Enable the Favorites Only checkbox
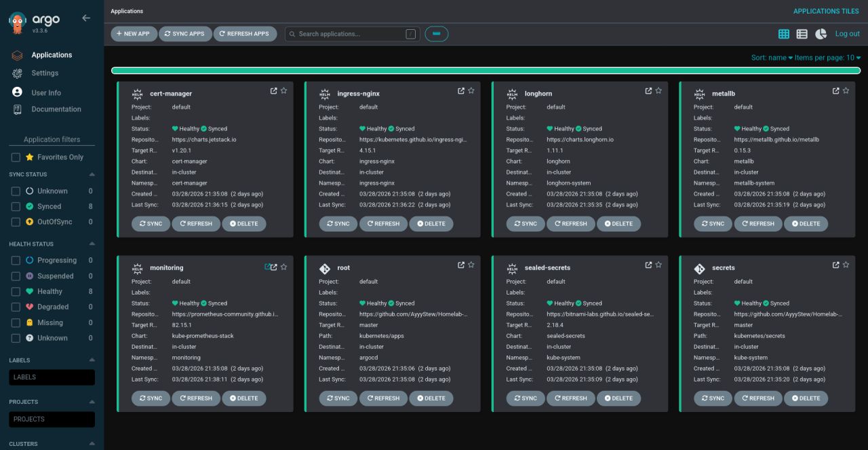 pyautogui.click(x=16, y=157)
